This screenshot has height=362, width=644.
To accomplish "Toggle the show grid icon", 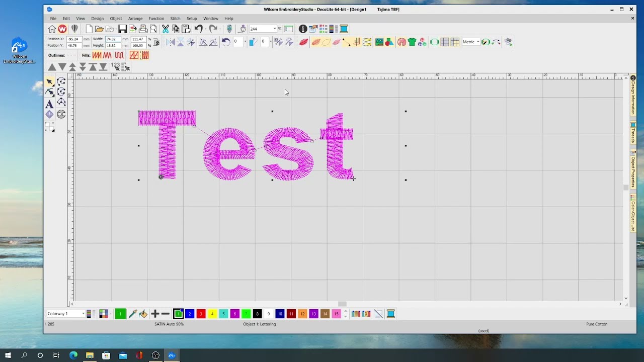I will pyautogui.click(x=445, y=42).
